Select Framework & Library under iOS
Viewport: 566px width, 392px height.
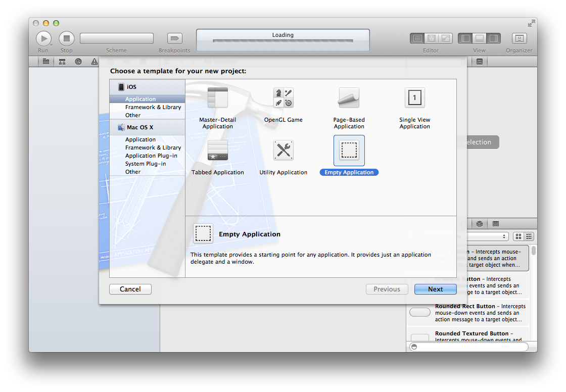[x=153, y=107]
